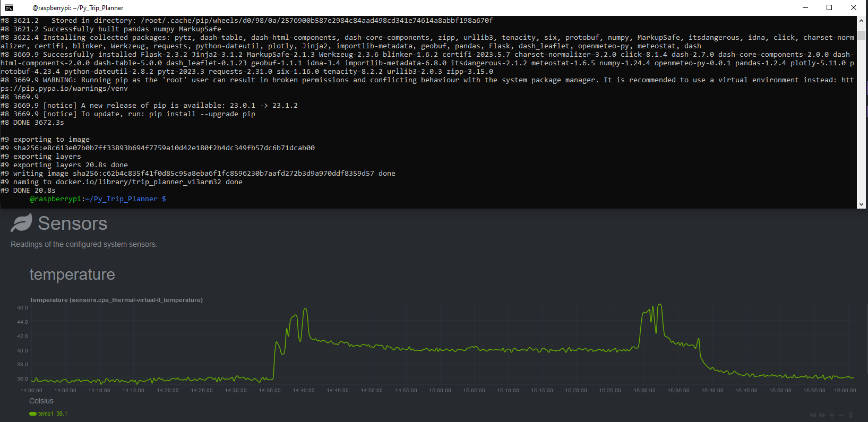This screenshot has height=422, width=868.
Task: Click the '#9 exporting to image' terminal line
Action: [45, 140]
